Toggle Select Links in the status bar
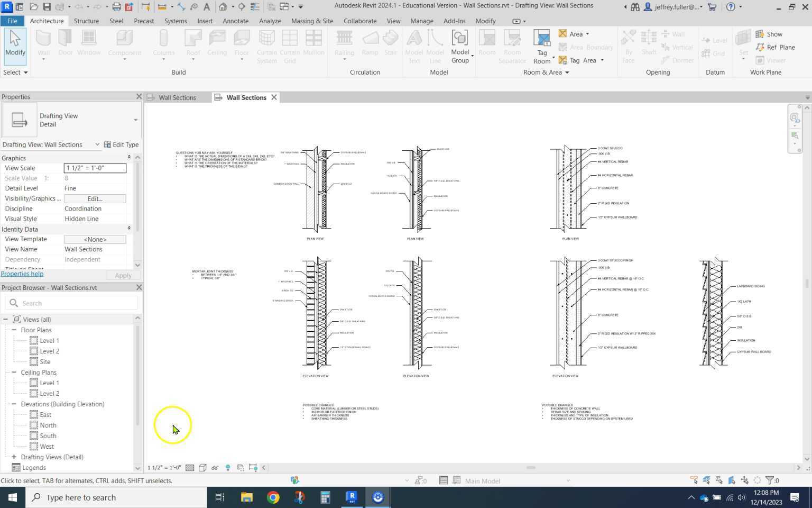 pyautogui.click(x=693, y=480)
